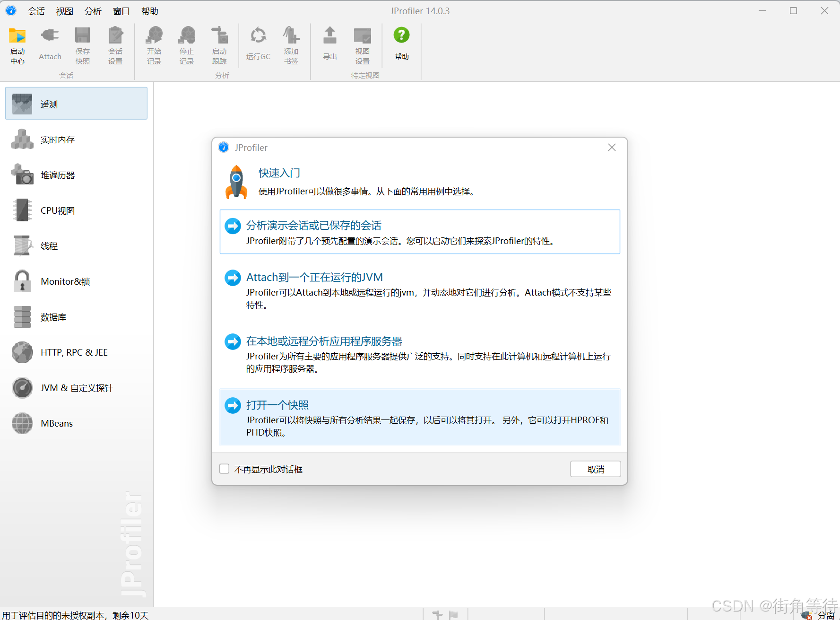Viewport: 840px width, 620px height.
Task: Select 实时内存 live memory in sidebar
Action: tap(76, 140)
